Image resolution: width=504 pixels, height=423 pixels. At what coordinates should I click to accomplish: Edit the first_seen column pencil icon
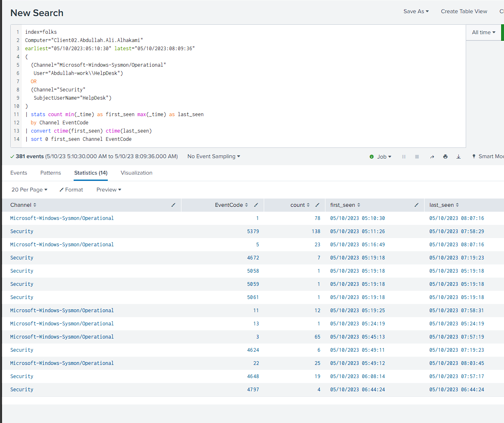pos(416,205)
